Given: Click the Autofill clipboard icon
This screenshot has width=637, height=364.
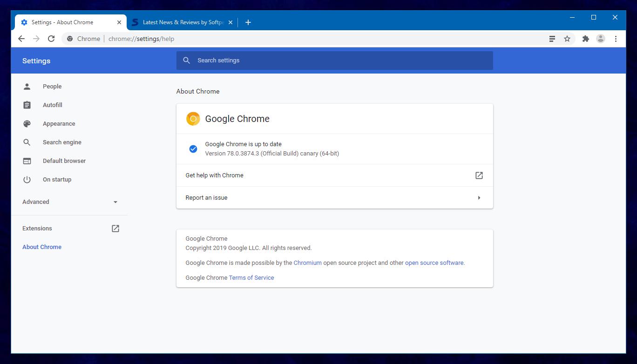Looking at the screenshot, I should pos(27,105).
